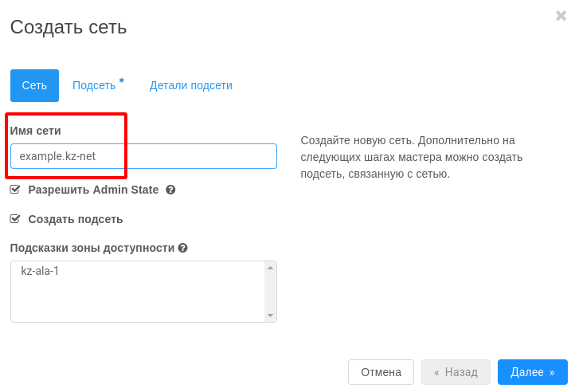575x392 pixels.
Task: Switch to the Сеть tab
Action: 34,85
